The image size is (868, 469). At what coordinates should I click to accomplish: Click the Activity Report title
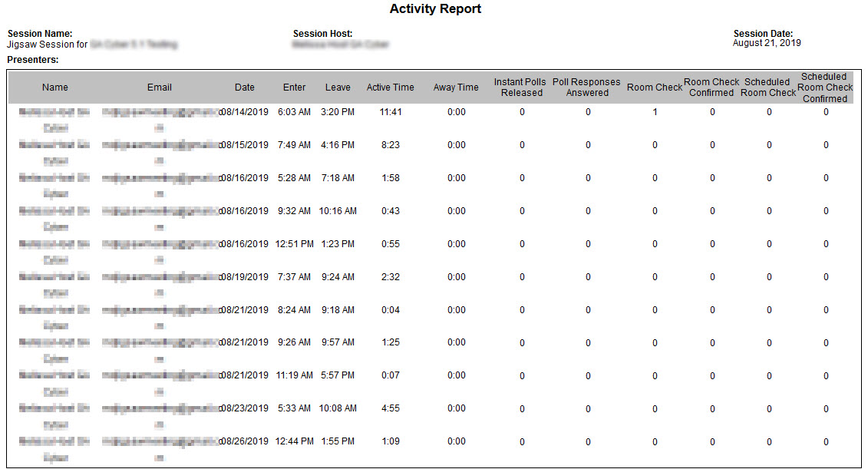click(435, 9)
